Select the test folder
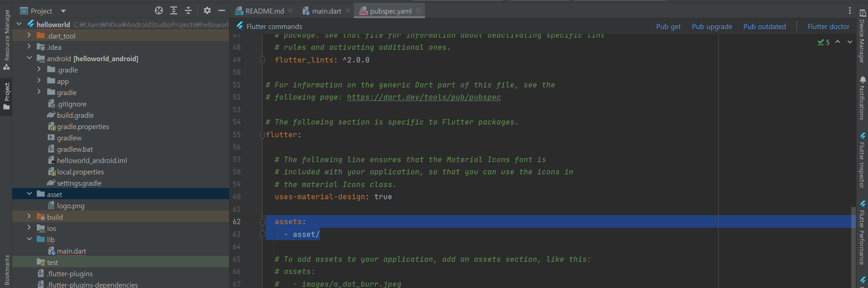This screenshot has height=288, width=868. tap(52, 262)
